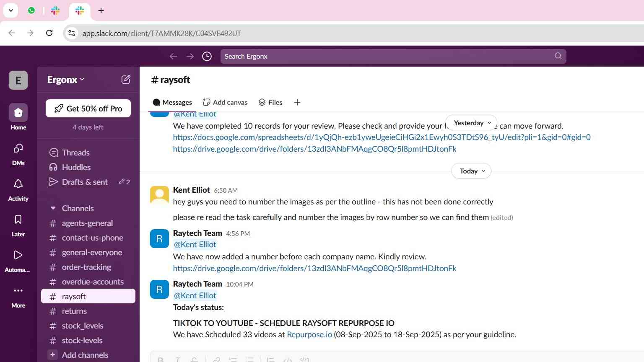644x362 pixels.
Task: Click the 4:56 PM message timestamp
Action: tap(238, 233)
